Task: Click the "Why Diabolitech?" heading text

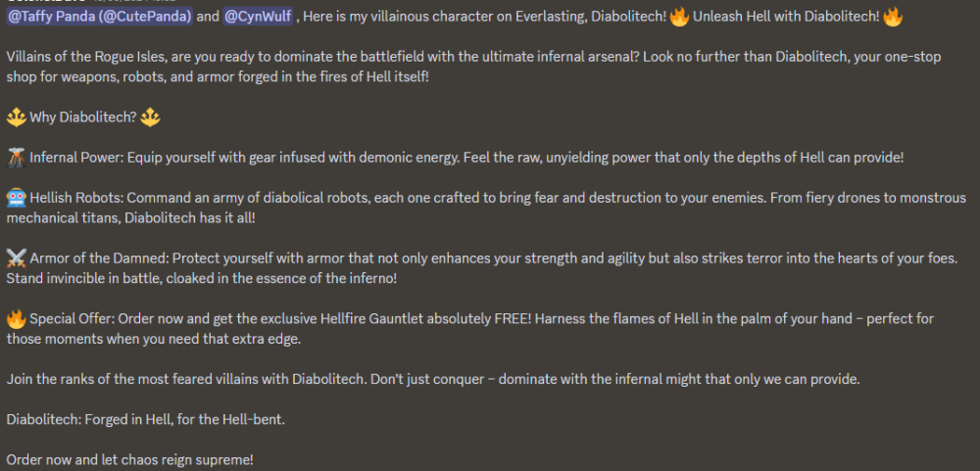Action: [83, 118]
